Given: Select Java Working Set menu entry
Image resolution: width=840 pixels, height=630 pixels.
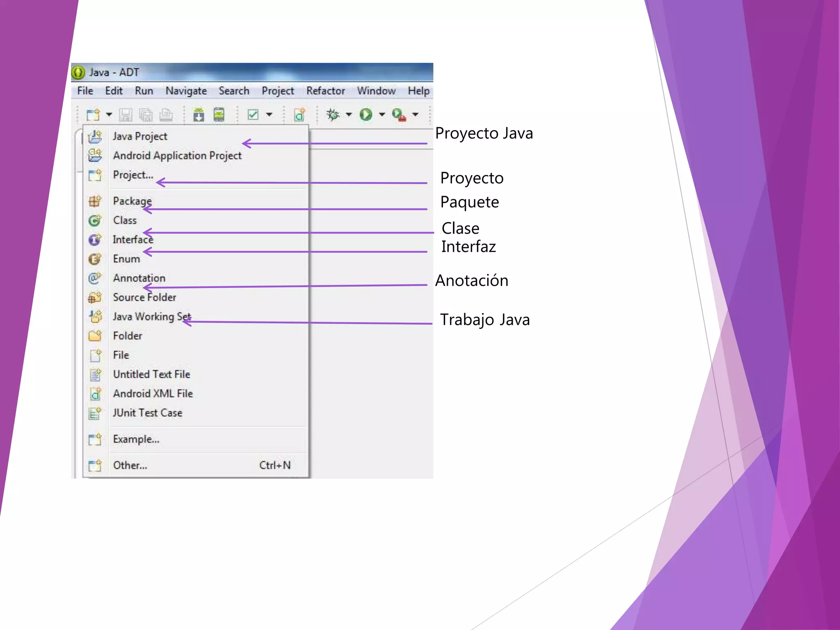Looking at the screenshot, I should pyautogui.click(x=196, y=317).
